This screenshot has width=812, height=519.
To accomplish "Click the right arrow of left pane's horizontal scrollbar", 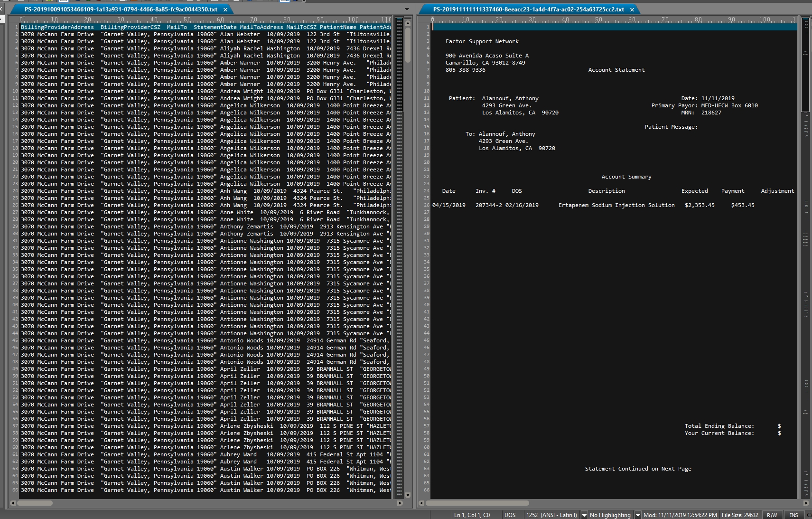I will (400, 503).
